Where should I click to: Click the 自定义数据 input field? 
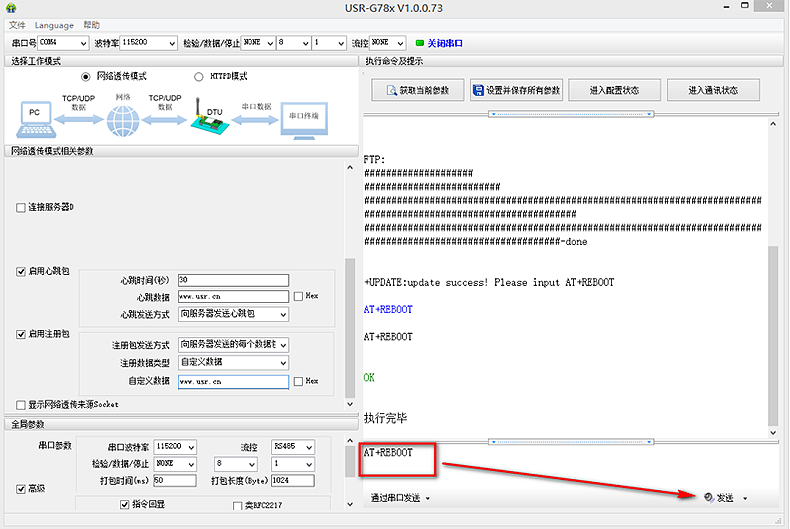233,382
